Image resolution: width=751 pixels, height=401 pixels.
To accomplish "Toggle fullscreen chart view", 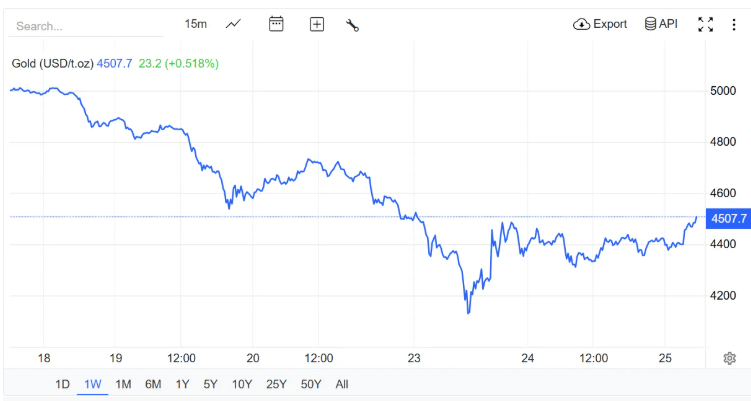I will [x=706, y=24].
